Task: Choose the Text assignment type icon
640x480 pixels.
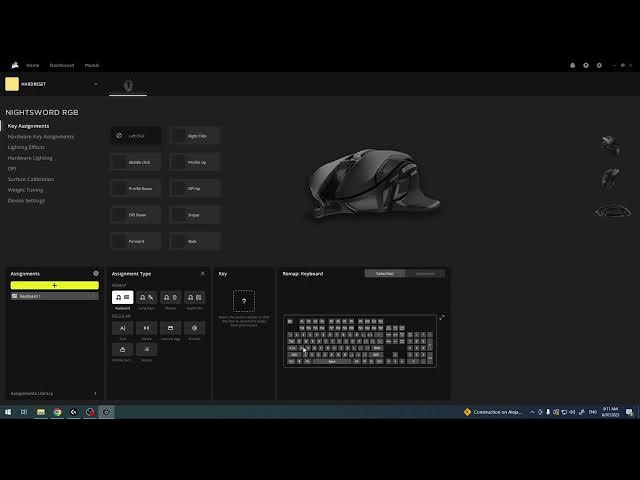Action: [x=122, y=328]
